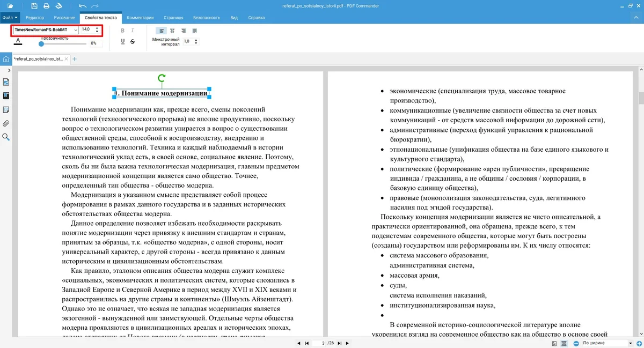Switch to two-page view mode

[x=564, y=343]
